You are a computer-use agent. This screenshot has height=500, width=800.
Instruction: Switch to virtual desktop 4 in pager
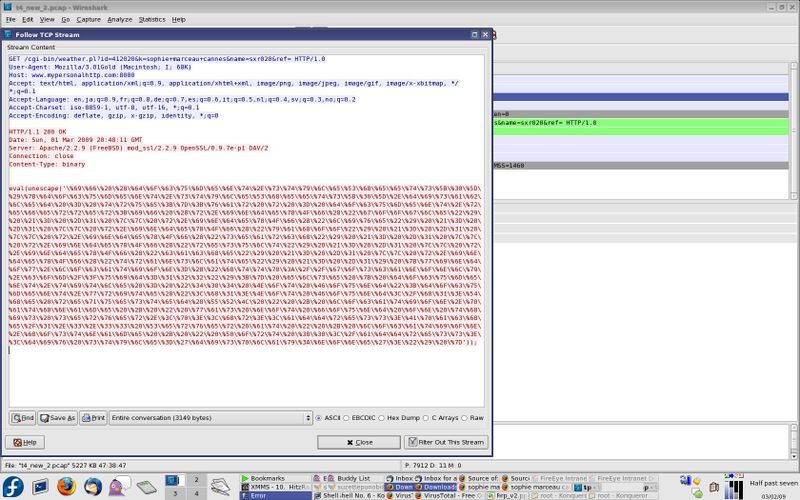coord(196,493)
